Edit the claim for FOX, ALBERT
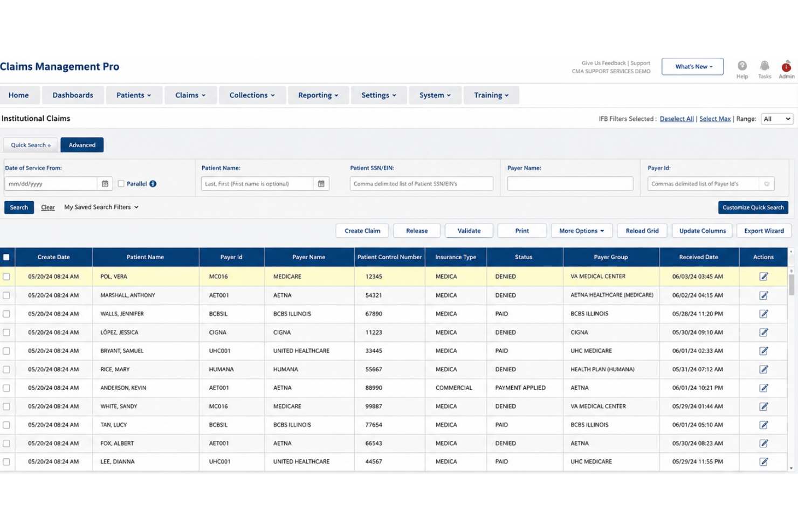Image resolution: width=798 pixels, height=532 pixels. [x=763, y=444]
